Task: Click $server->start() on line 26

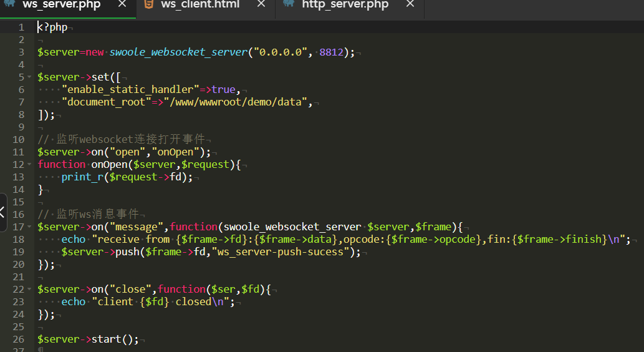Action: (88, 340)
